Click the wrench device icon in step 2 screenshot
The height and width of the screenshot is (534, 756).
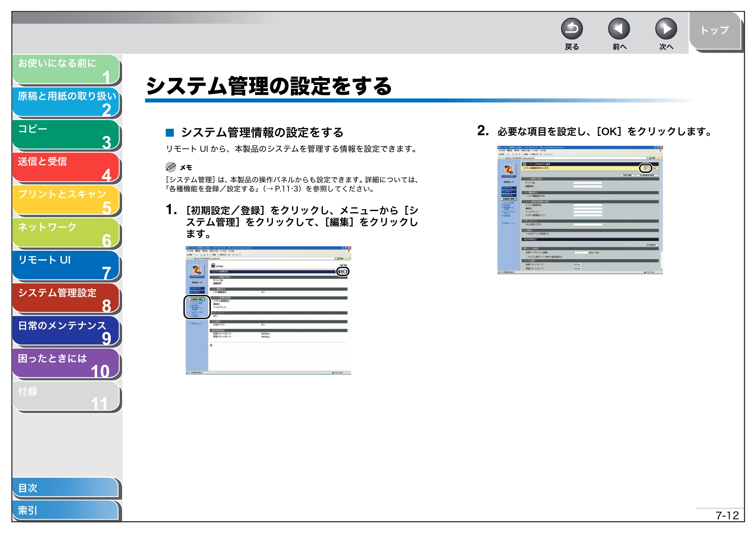coord(508,170)
